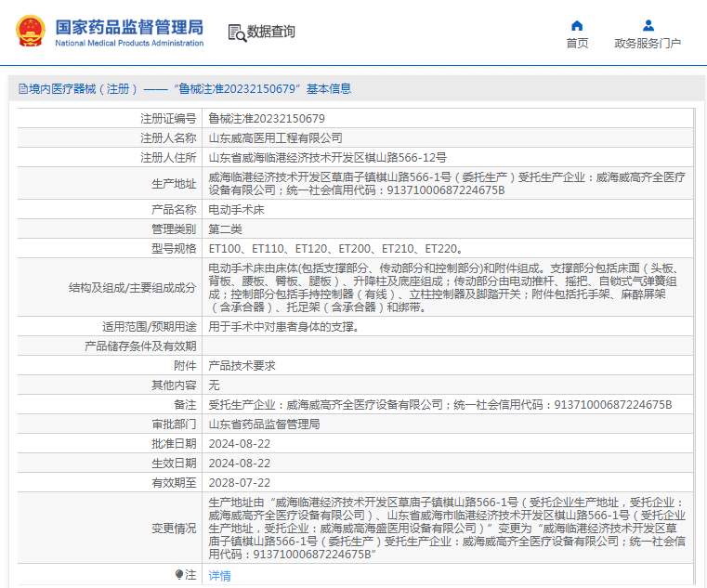Click 产品名称 label

click(x=174, y=210)
